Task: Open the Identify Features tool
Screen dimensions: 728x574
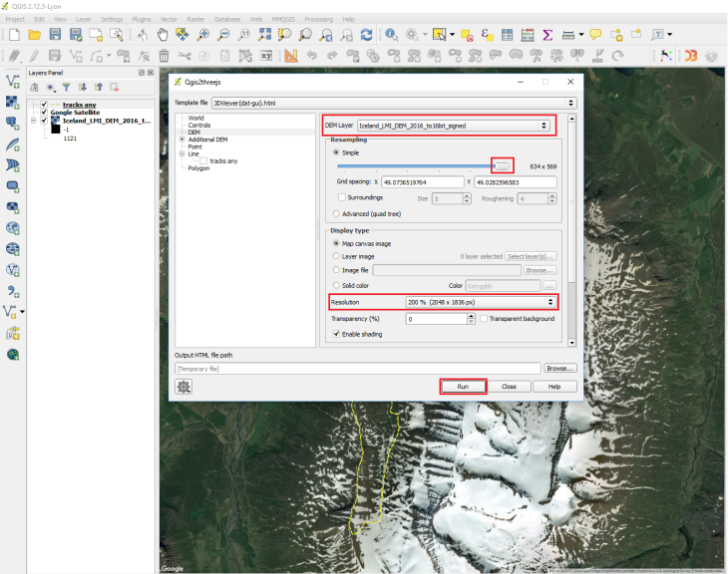Action: pos(391,35)
